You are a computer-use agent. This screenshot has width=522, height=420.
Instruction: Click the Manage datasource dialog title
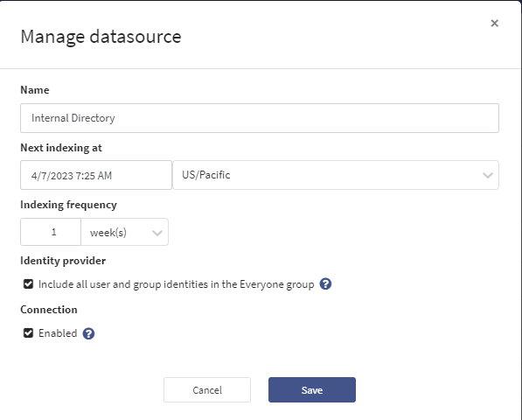click(101, 37)
